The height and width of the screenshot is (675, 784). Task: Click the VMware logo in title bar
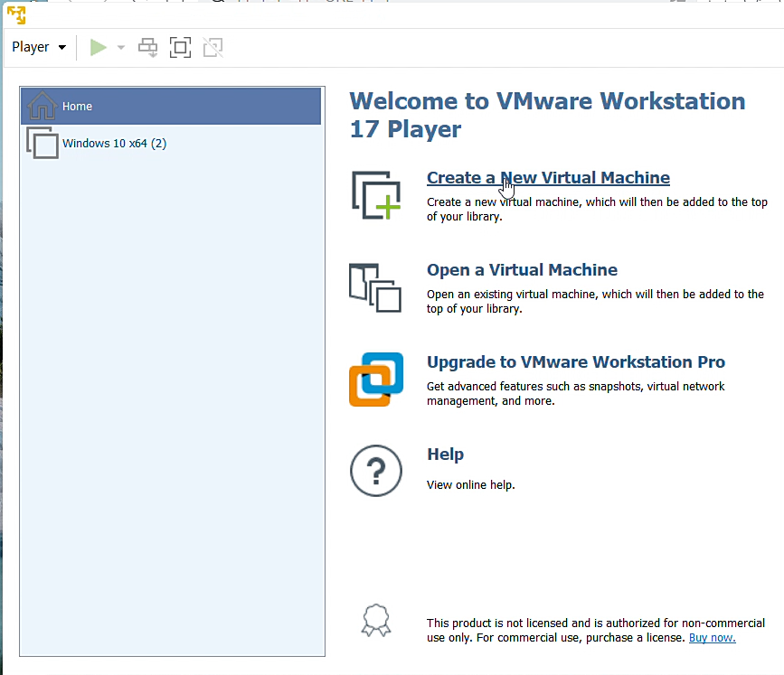pos(16,15)
